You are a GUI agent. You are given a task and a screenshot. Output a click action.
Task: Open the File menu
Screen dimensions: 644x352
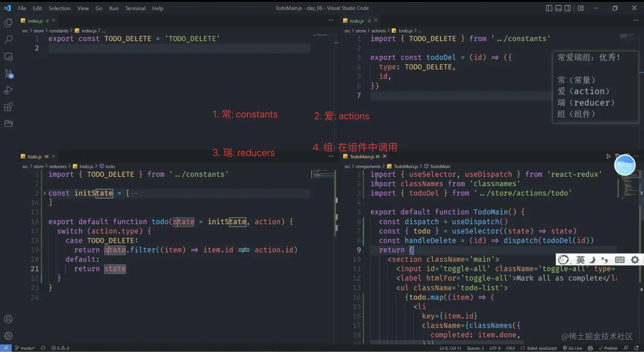(x=22, y=8)
